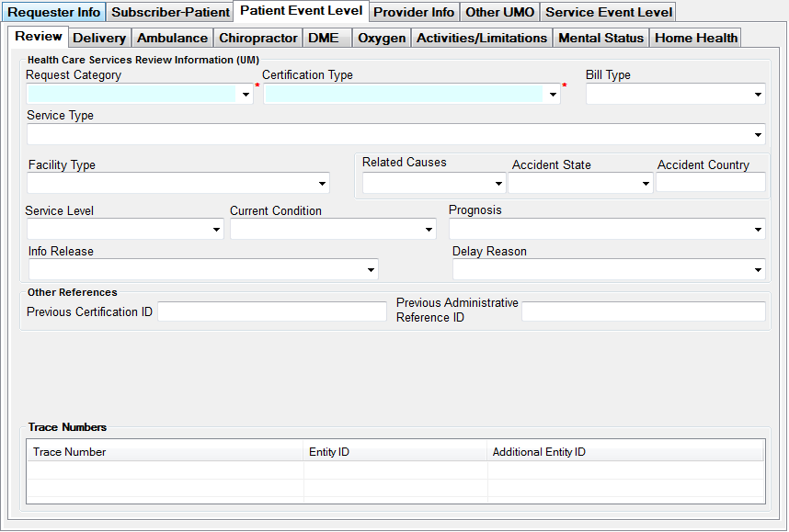Viewport: 789px width, 532px height.
Task: Go to the Service Event Level tab
Action: [609, 13]
